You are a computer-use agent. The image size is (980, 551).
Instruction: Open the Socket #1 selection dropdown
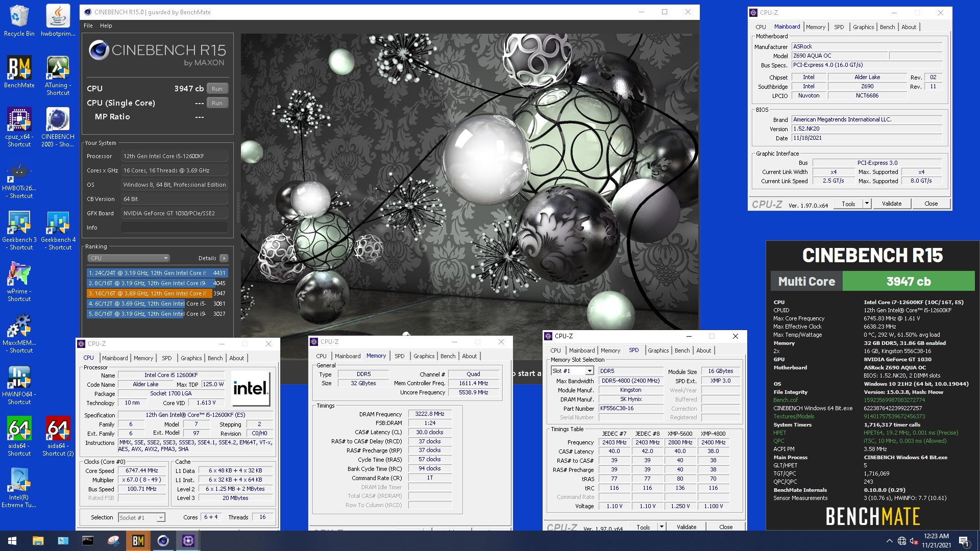141,517
